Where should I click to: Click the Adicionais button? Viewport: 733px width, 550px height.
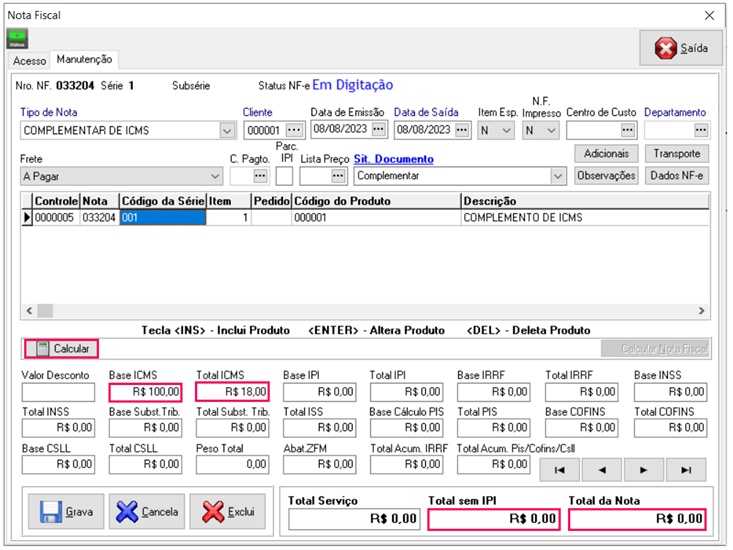[606, 154]
